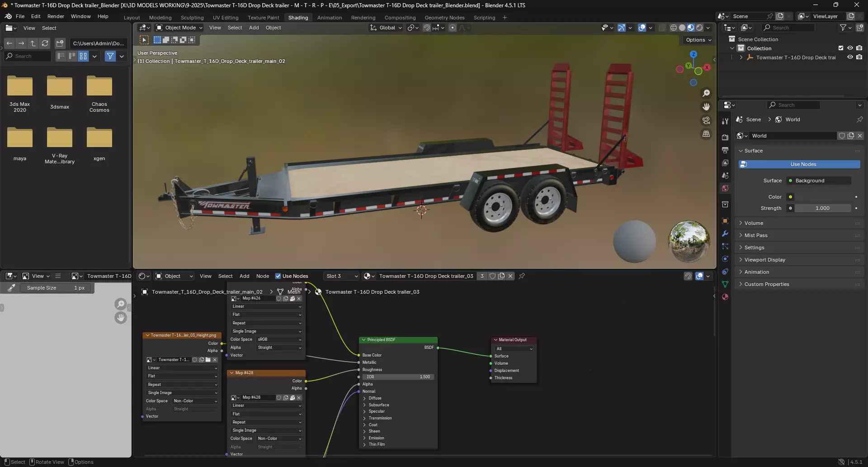The height and width of the screenshot is (467, 868).
Task: Open the Object Mode dropdown
Action: pyautogui.click(x=179, y=28)
